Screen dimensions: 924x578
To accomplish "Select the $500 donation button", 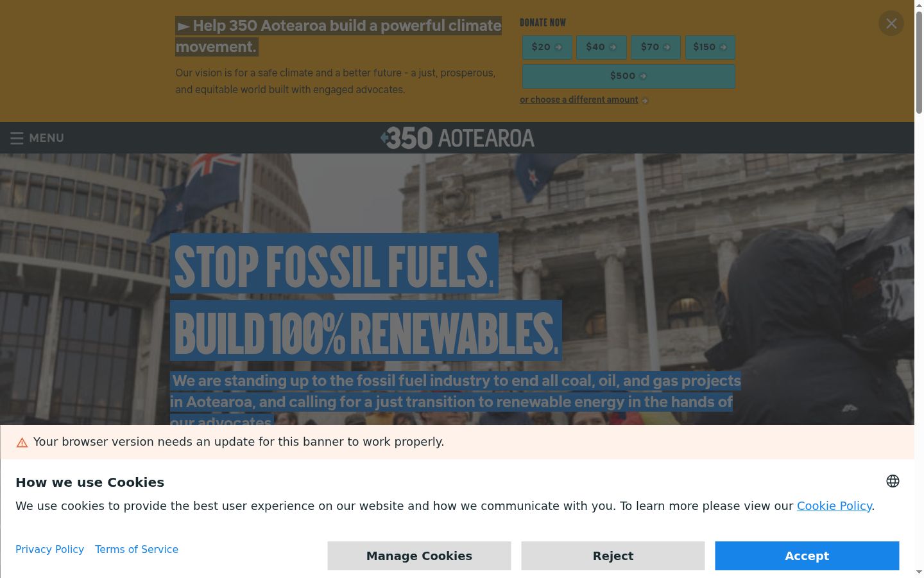I will [628, 76].
